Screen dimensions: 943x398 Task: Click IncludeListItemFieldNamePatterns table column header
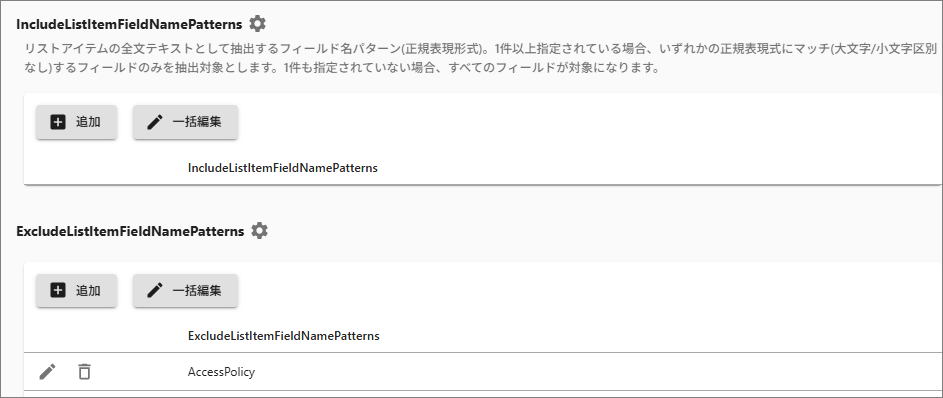(x=283, y=168)
